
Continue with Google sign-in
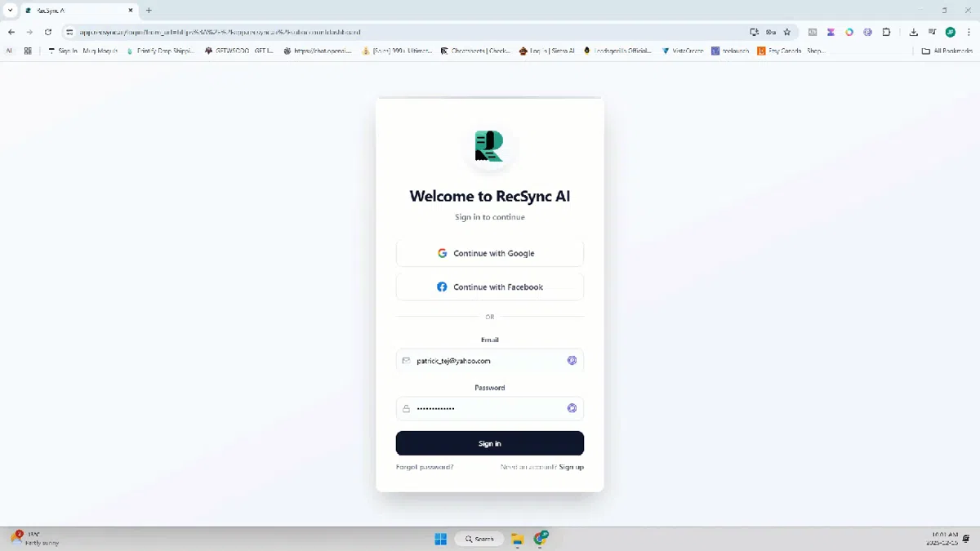click(490, 253)
